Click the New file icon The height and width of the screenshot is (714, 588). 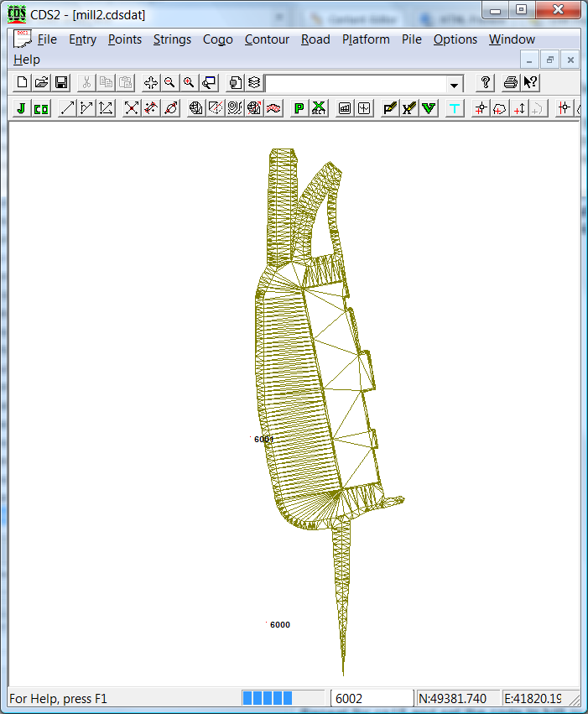tap(23, 82)
